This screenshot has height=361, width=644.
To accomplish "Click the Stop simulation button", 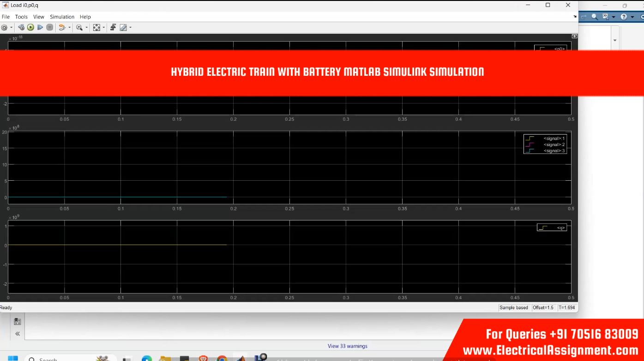I will (x=49, y=28).
